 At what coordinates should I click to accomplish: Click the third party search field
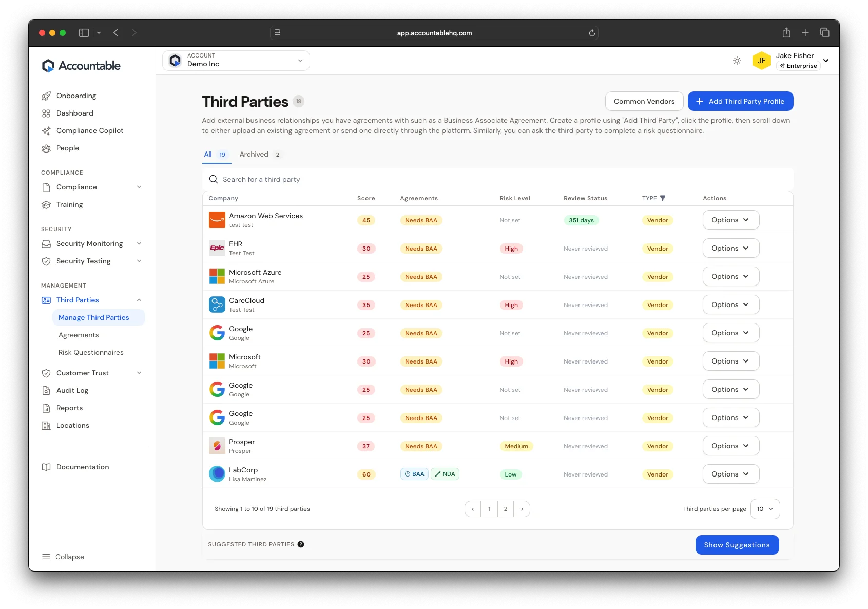(497, 179)
